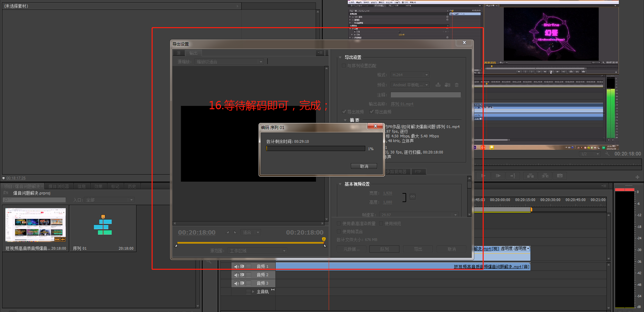Enable 使用帧混合 checkbox
The height and width of the screenshot is (312, 644).
[x=339, y=232]
